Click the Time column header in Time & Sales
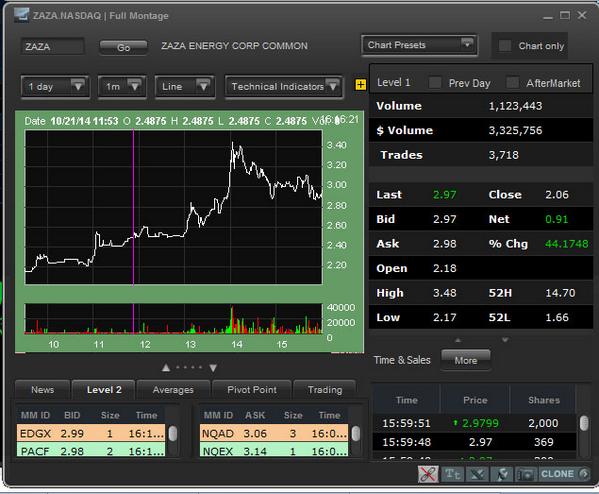The width and height of the screenshot is (599, 494). click(406, 400)
